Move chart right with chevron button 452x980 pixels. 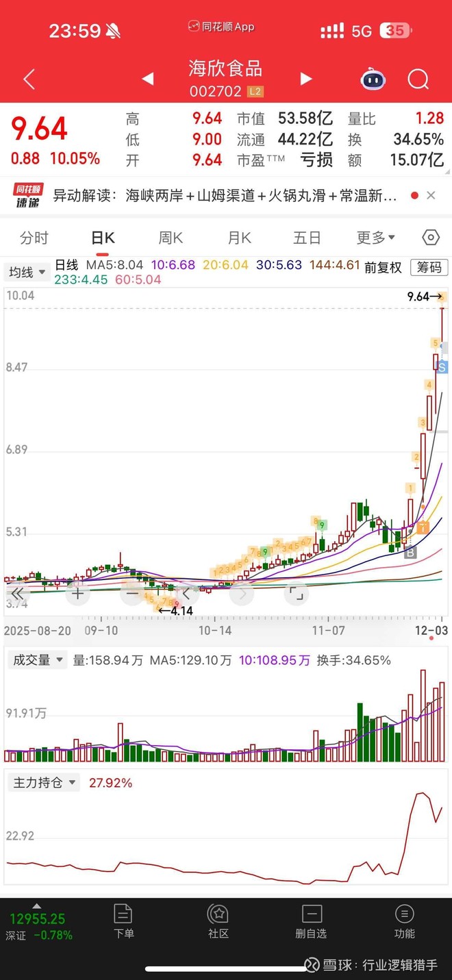pyautogui.click(x=241, y=594)
